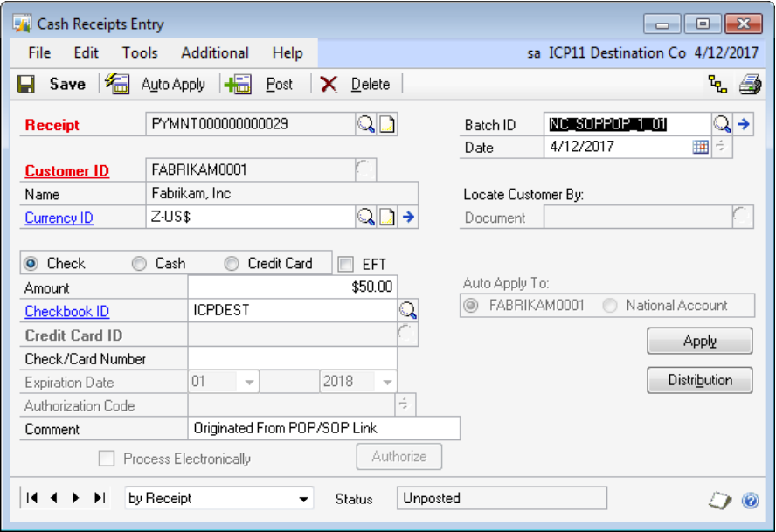Image resolution: width=776 pixels, height=532 pixels.
Task: Select the Cash payment radio button
Action: (x=139, y=264)
